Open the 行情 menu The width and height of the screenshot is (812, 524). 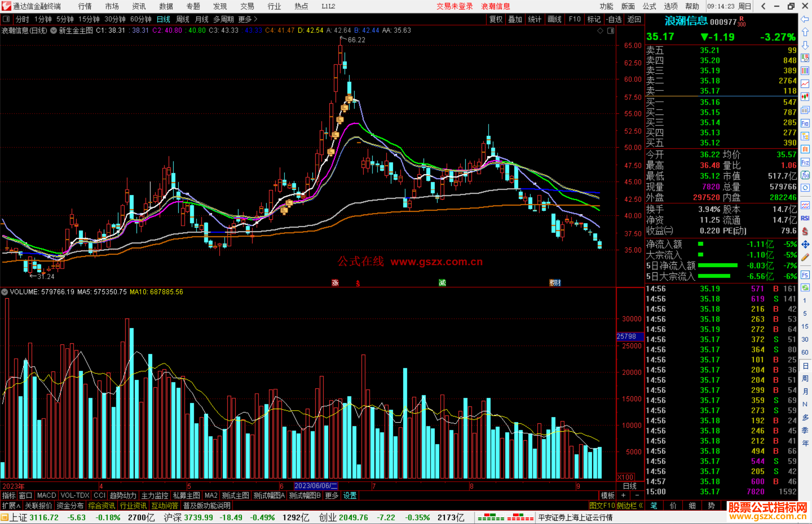[85, 6]
